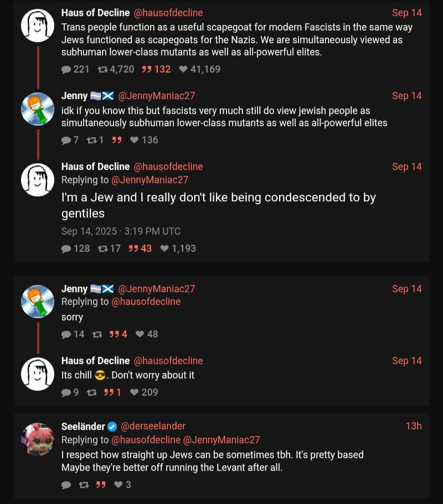Click retweet icon showing 4,720
The width and height of the screenshot is (443, 504).
tap(103, 70)
